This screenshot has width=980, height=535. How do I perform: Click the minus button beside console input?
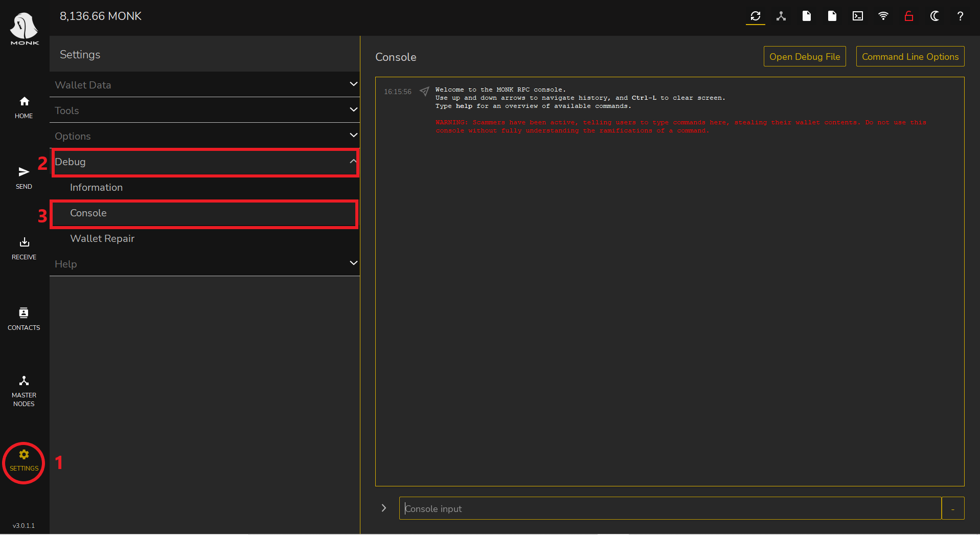953,508
